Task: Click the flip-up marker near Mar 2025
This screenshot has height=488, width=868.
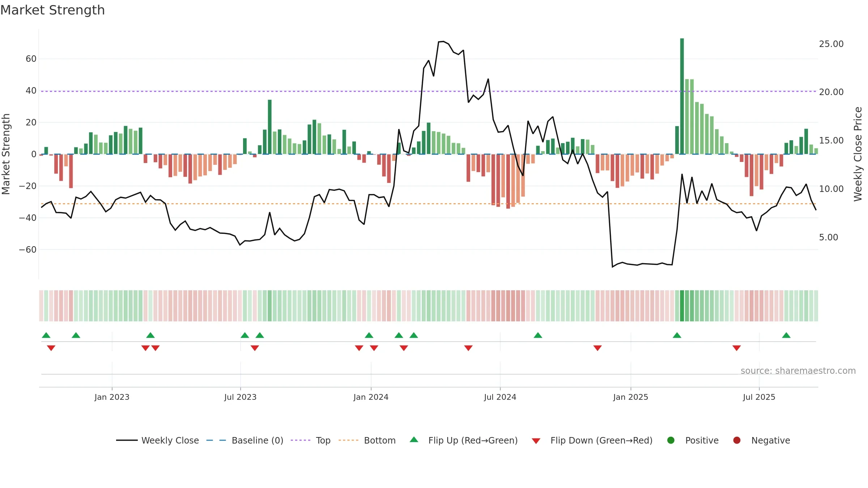Action: click(677, 335)
